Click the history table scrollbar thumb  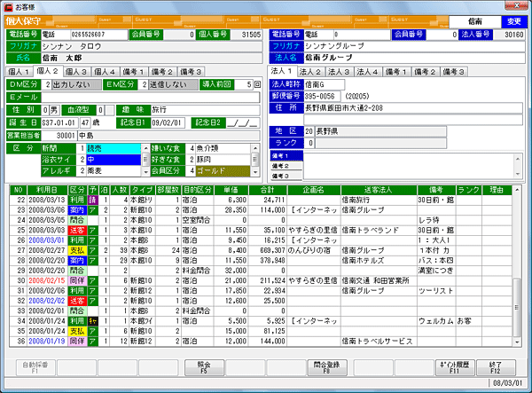[x=517, y=307]
